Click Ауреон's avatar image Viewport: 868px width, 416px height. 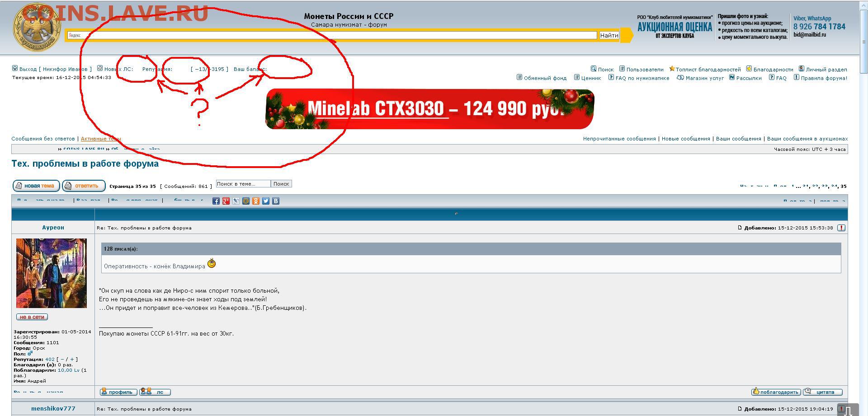[52, 273]
